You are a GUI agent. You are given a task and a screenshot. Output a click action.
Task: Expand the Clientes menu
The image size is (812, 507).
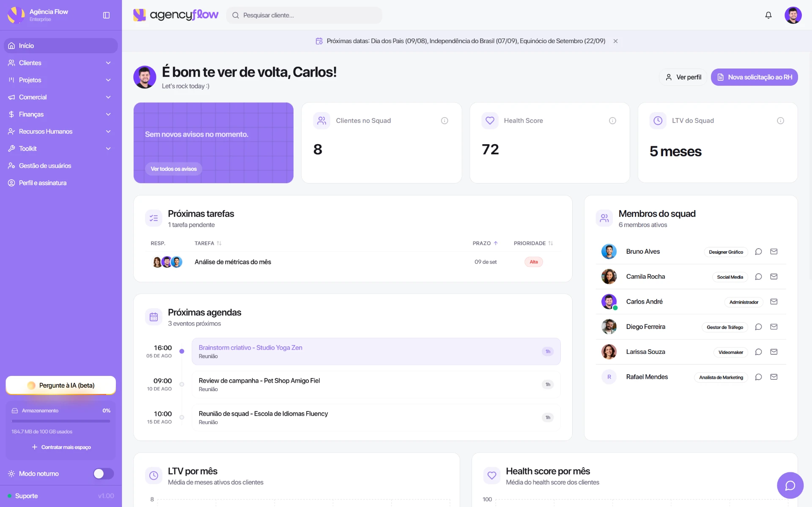[x=60, y=63]
